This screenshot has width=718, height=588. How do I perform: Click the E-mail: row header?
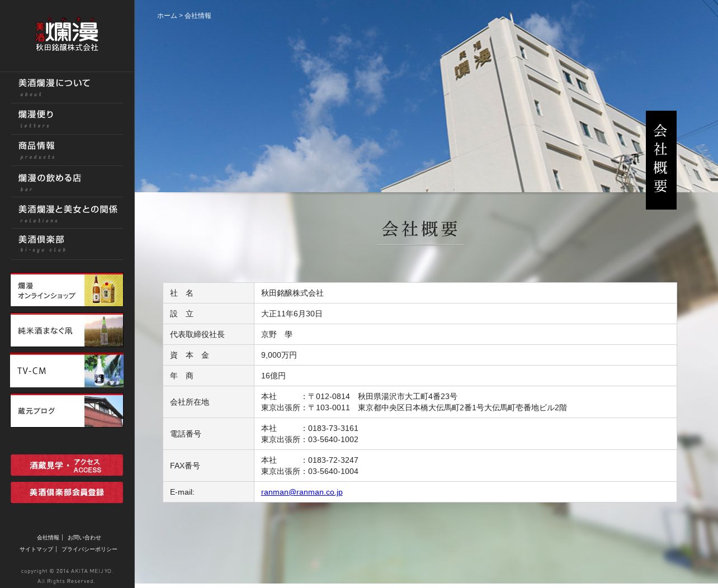(209, 492)
